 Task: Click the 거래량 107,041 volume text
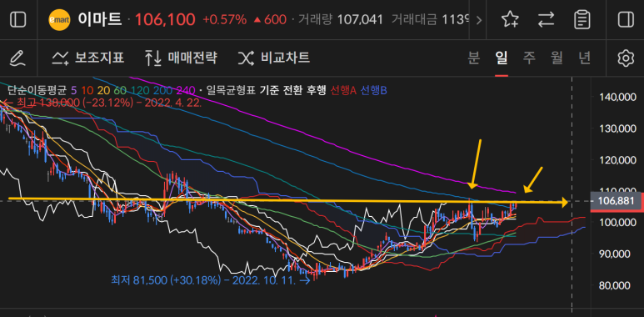pos(341,19)
